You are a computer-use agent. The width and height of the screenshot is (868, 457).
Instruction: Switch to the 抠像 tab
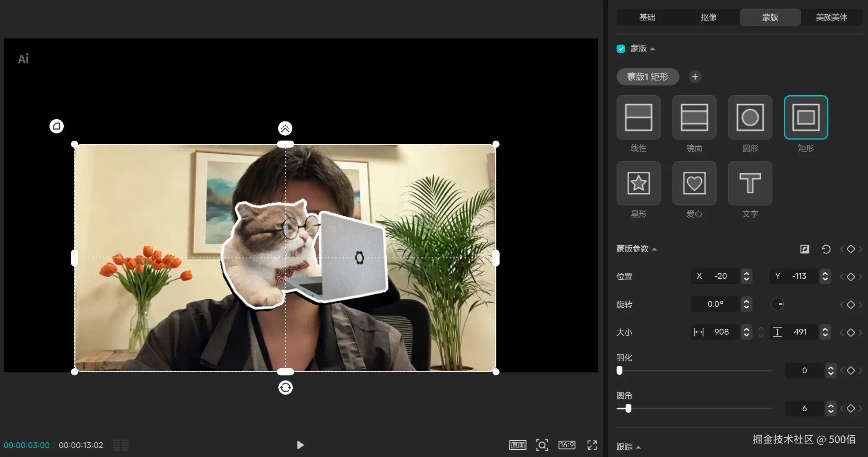708,17
